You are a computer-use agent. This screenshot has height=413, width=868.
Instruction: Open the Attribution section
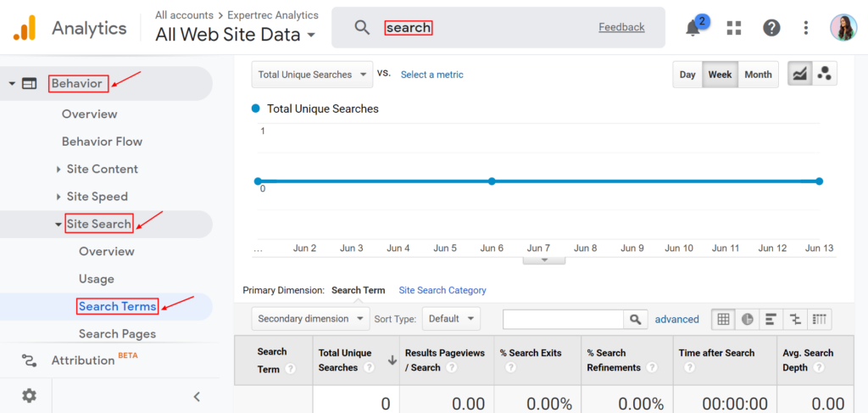83,360
